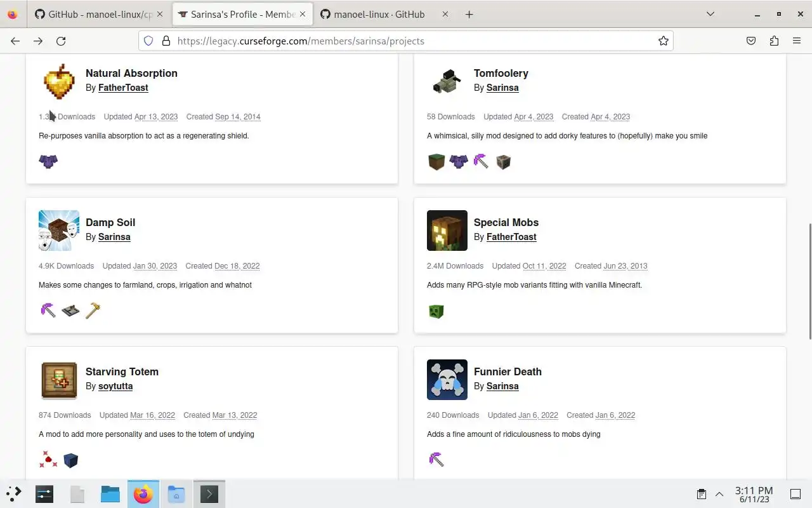Click the 2.4M Downloads text
The width and height of the screenshot is (812, 508).
coord(455,266)
